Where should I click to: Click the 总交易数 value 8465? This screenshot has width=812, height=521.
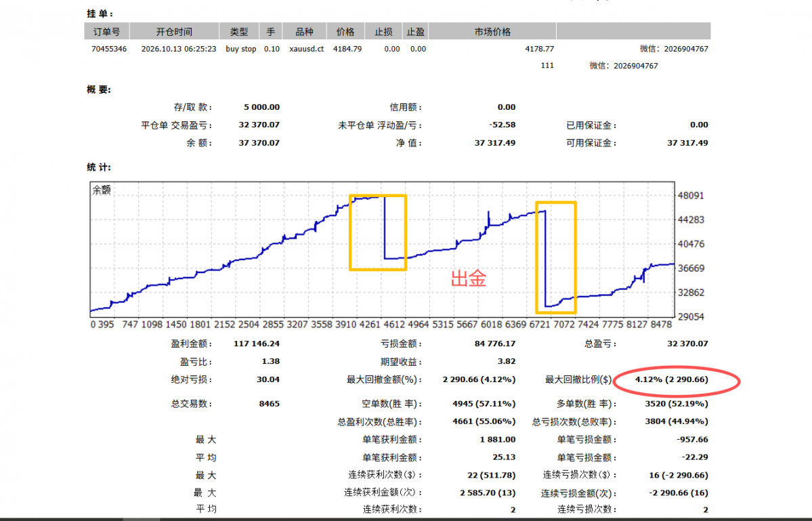(x=270, y=403)
